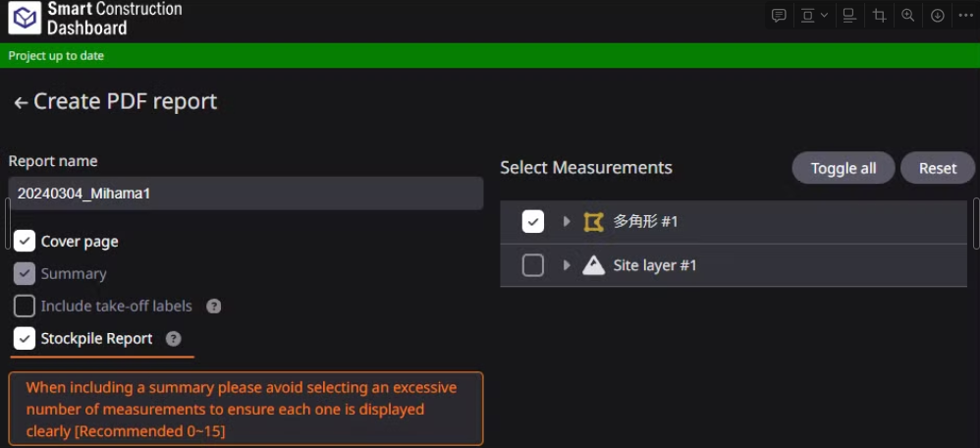Open the vertical align dropdown arrow in toolbar

[x=824, y=16]
